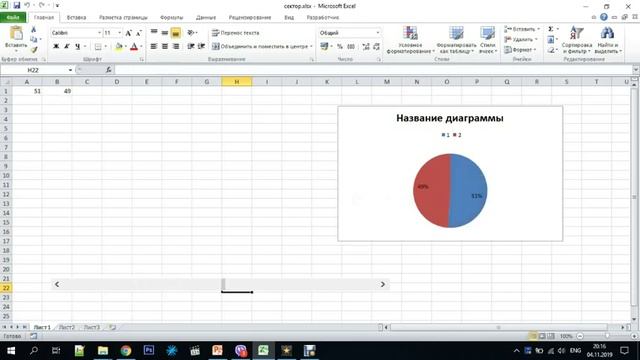Switch to sheet tab Лист3
The height and width of the screenshot is (360, 640).
92,327
